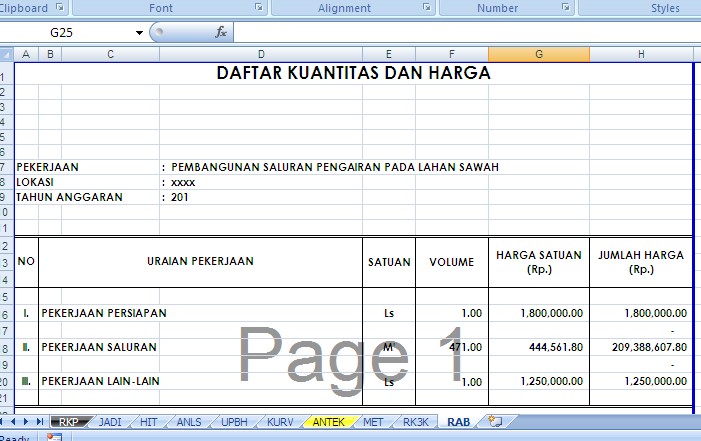Click the TAHUN ANGGARAN label
701x441 pixels.
69,197
